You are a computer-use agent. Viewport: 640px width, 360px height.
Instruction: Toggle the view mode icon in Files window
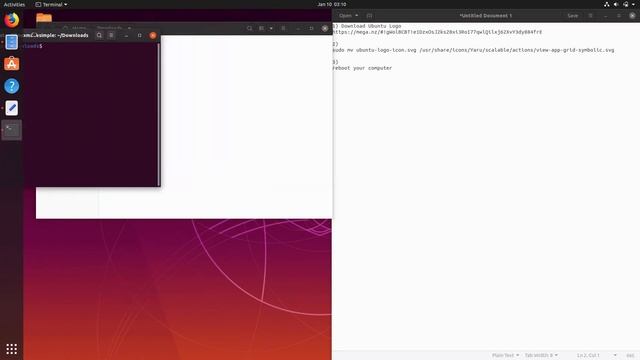click(x=261, y=28)
